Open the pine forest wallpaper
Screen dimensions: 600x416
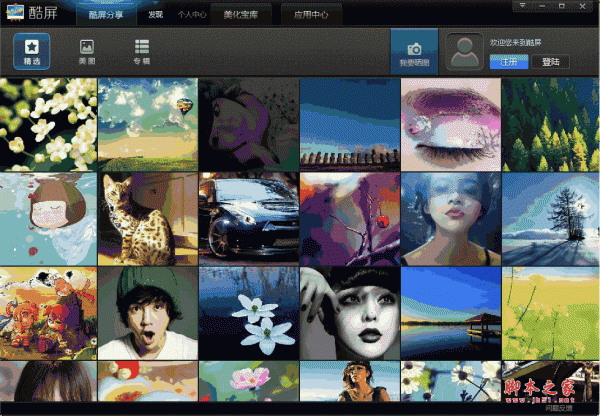(551, 124)
